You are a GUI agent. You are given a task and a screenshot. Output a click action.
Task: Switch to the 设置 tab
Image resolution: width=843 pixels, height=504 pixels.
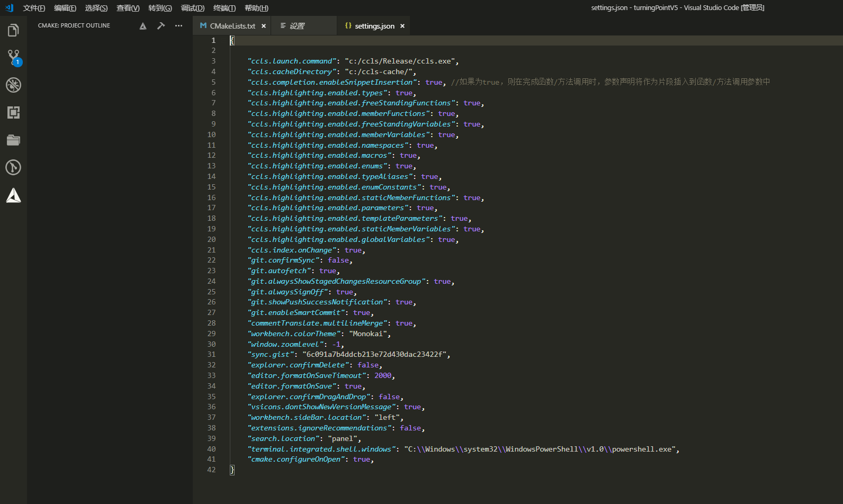pyautogui.click(x=304, y=26)
